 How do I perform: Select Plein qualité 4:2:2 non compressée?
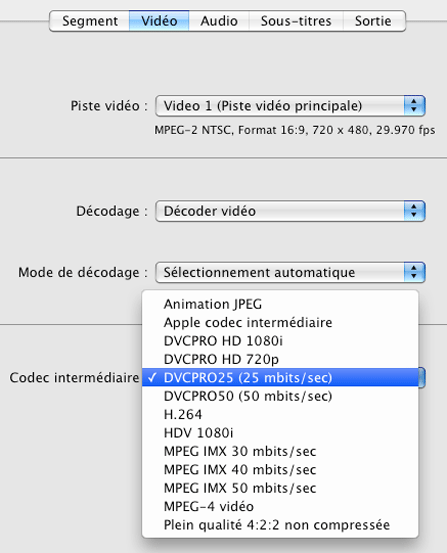click(280, 525)
